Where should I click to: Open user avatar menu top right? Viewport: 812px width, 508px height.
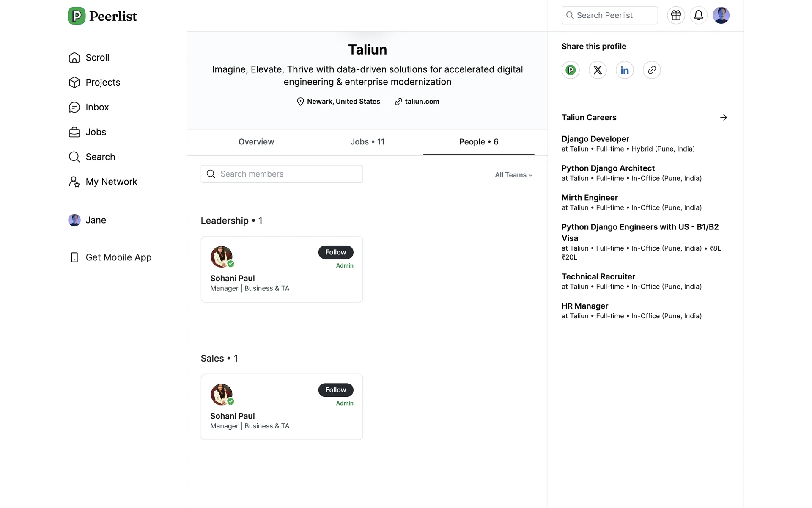click(721, 15)
